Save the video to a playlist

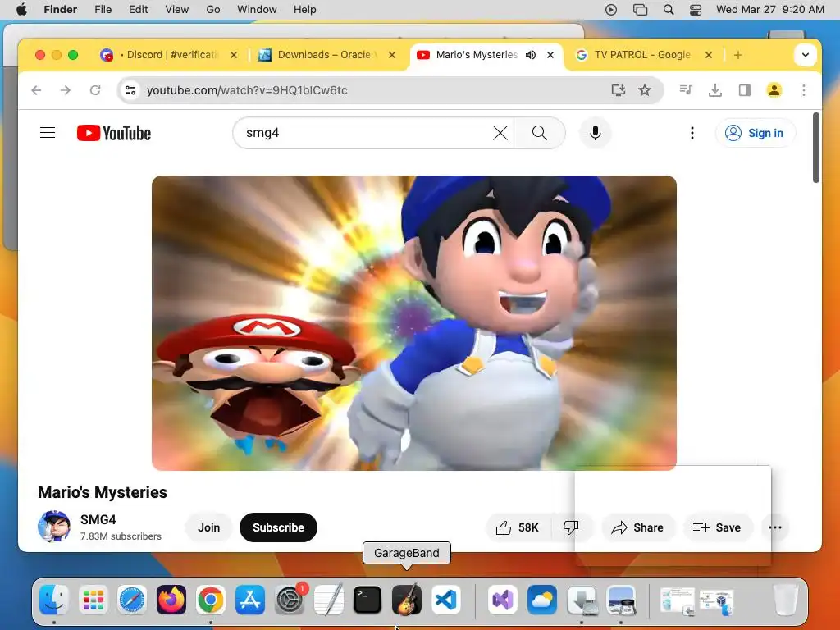coord(717,527)
